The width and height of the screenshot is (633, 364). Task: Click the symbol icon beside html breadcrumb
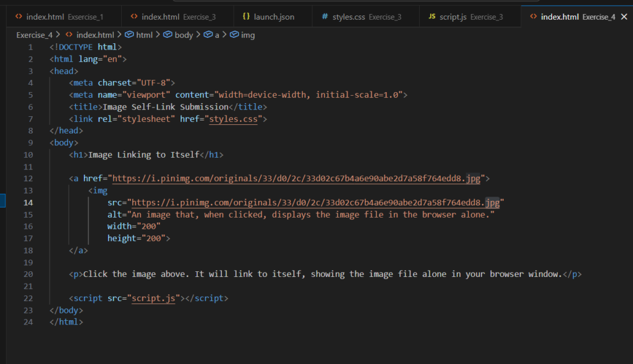tap(129, 35)
